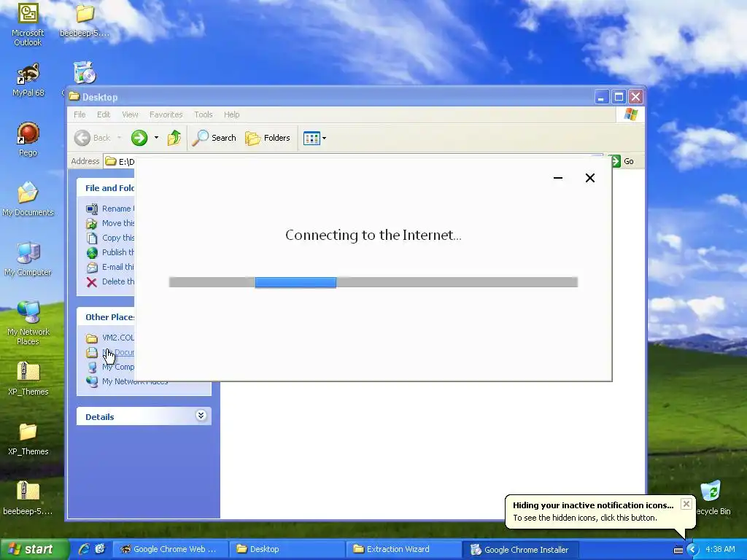Open My Computer link in Other Places
The height and width of the screenshot is (560, 747).
pos(111,367)
